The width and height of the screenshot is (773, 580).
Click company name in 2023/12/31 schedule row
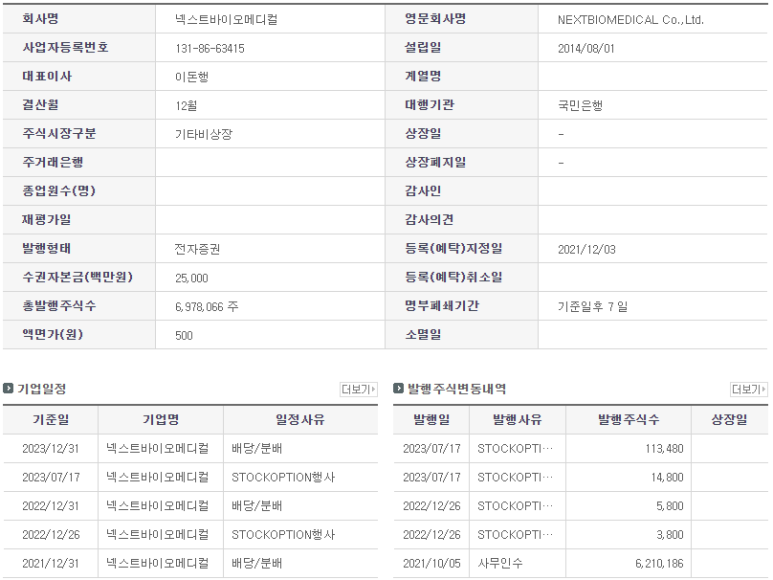157,448
